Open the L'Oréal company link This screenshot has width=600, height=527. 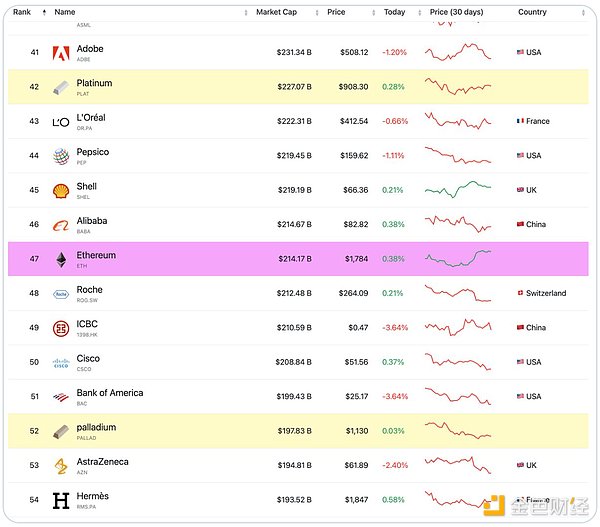pyautogui.click(x=91, y=118)
